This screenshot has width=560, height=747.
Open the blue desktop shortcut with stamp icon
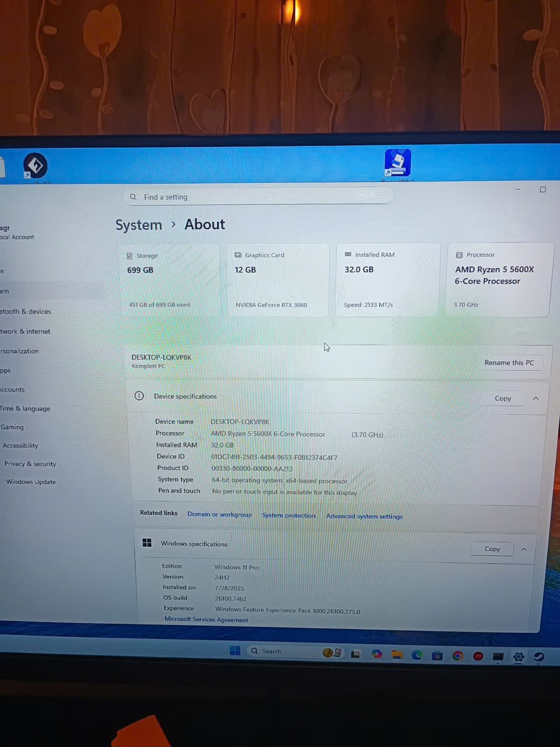(x=398, y=163)
